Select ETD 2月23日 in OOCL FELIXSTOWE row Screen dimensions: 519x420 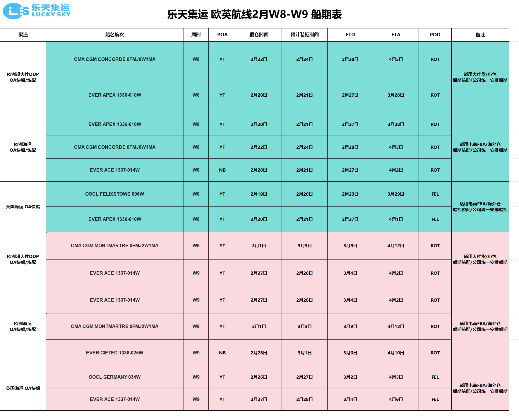tap(350, 194)
